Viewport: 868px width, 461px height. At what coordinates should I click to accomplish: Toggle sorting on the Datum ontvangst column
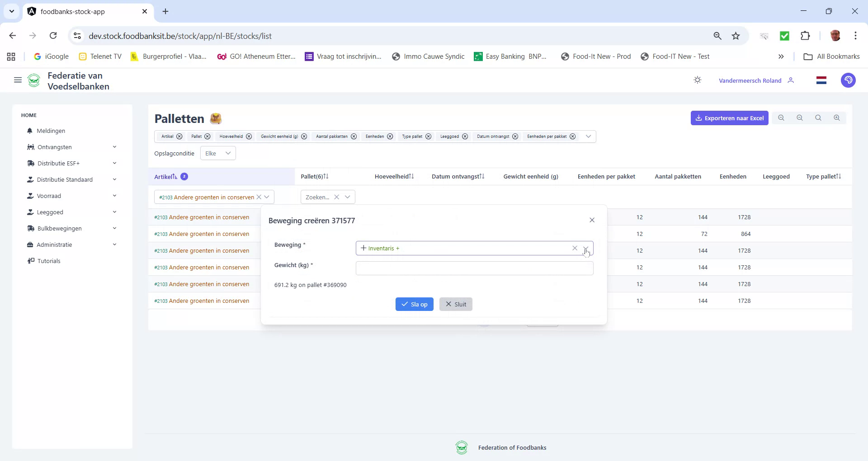[482, 176]
